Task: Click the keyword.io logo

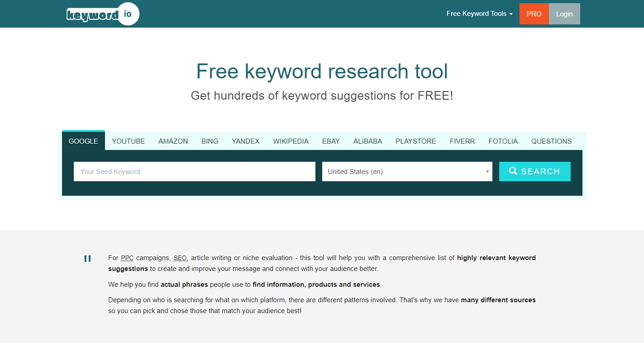Action: (x=103, y=14)
